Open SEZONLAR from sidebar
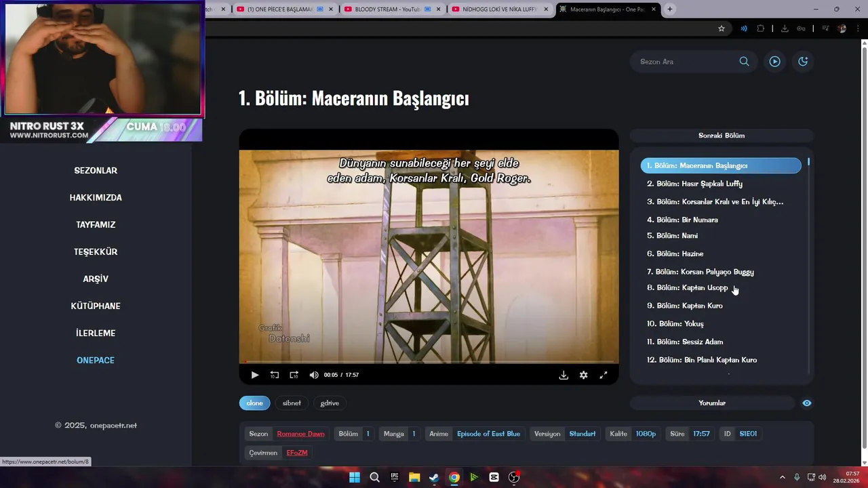Viewport: 868px width, 488px height. pos(96,171)
